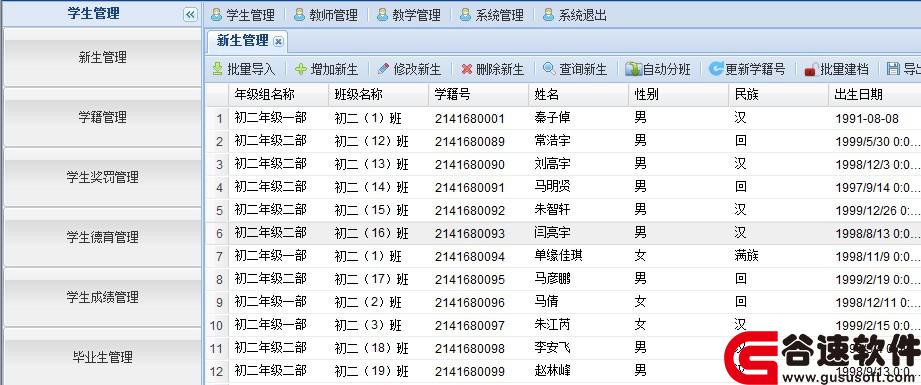This screenshot has width=921, height=385.
Task: Click the red X 删除新生 icon
Action: [467, 69]
